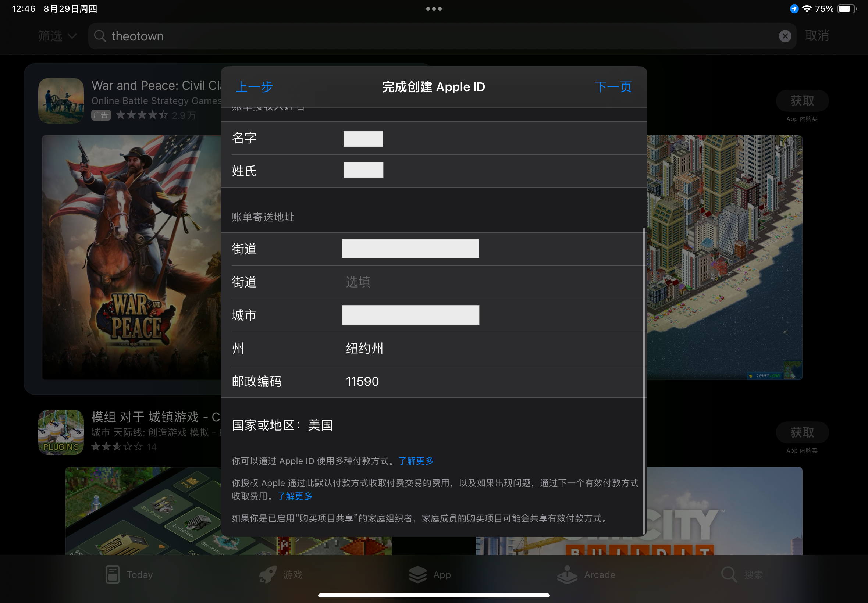Open the Plugins mod app icon
The width and height of the screenshot is (868, 603).
[61, 432]
